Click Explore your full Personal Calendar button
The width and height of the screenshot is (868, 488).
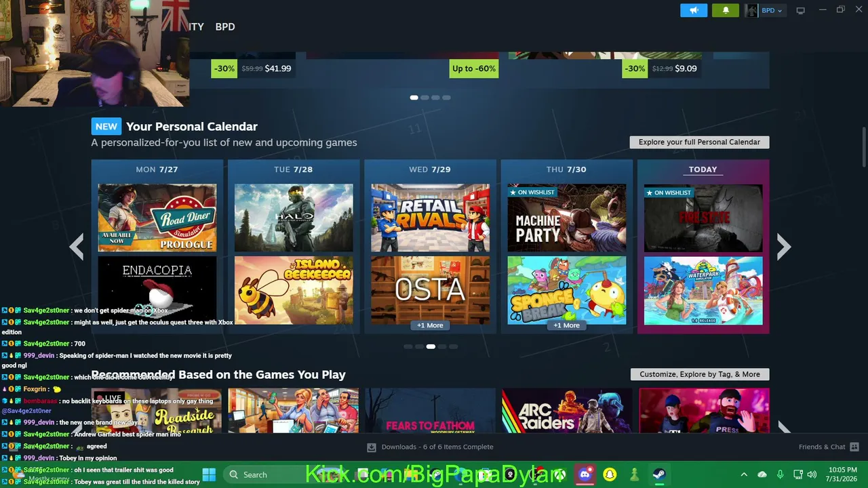[699, 142]
